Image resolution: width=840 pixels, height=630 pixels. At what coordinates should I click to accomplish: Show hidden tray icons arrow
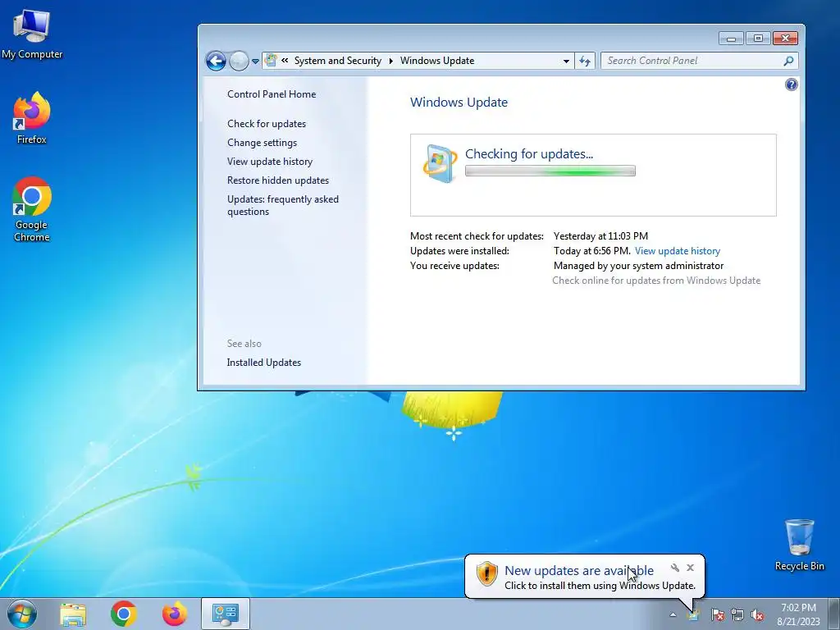pyautogui.click(x=673, y=615)
